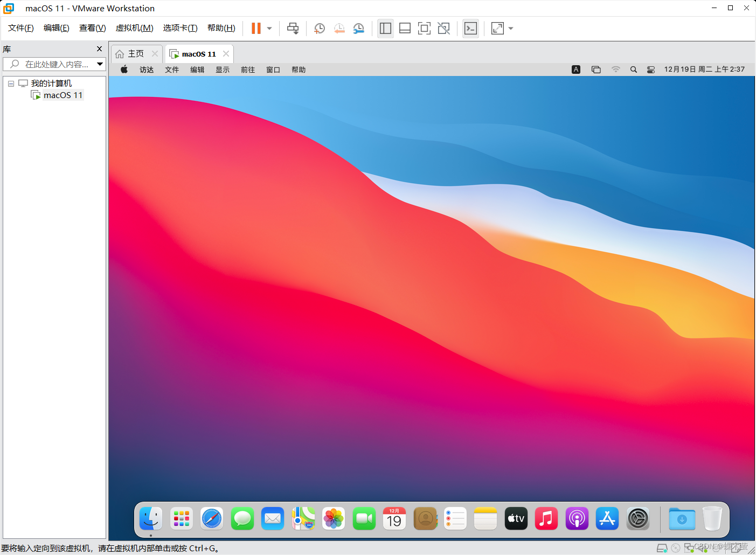Send Ctrl+Alt+Del to the VM
The image size is (756, 555).
coord(293,29)
